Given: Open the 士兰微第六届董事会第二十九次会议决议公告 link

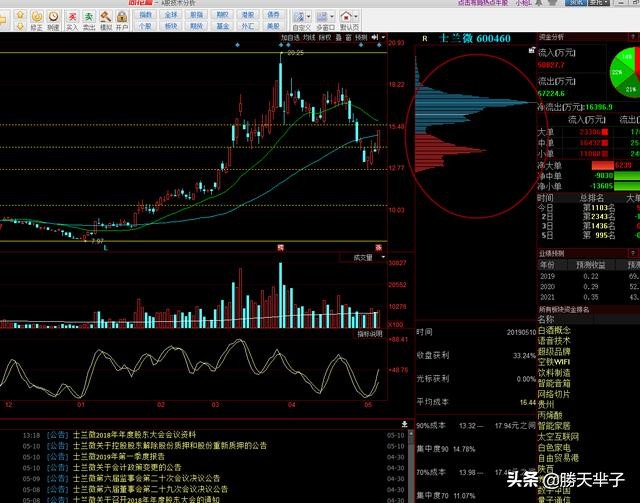Looking at the screenshot, I should point(151,489).
